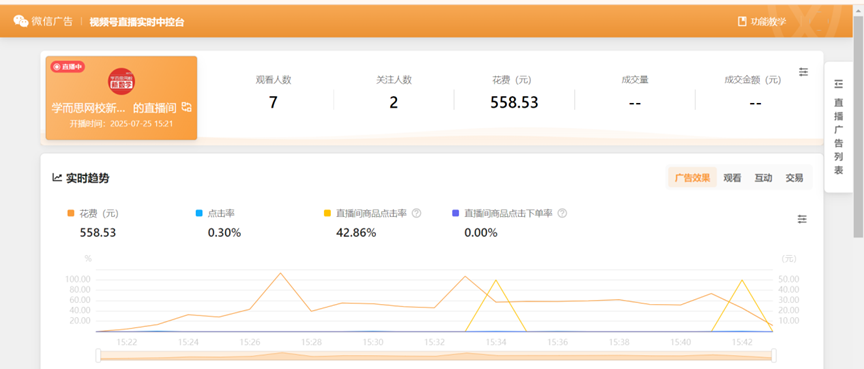Click help icon next to 直播间商品点击率

pos(417,213)
